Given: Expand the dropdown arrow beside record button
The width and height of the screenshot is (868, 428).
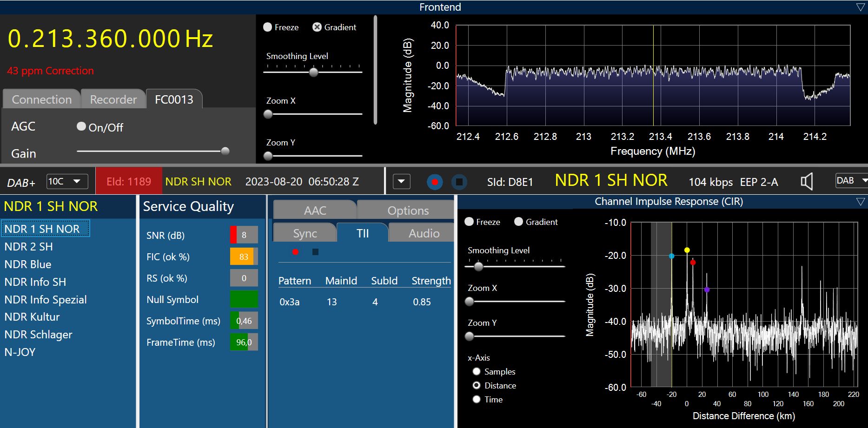Looking at the screenshot, I should pos(401,182).
